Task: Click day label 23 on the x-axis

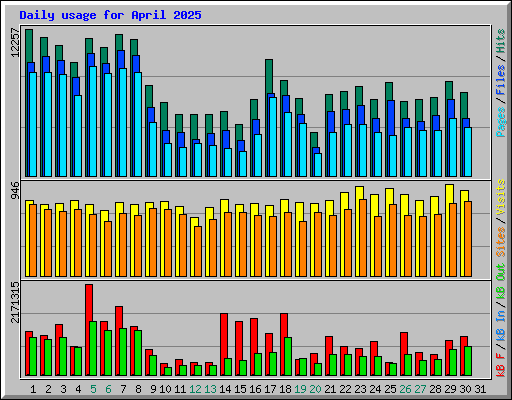Action: pyautogui.click(x=360, y=389)
